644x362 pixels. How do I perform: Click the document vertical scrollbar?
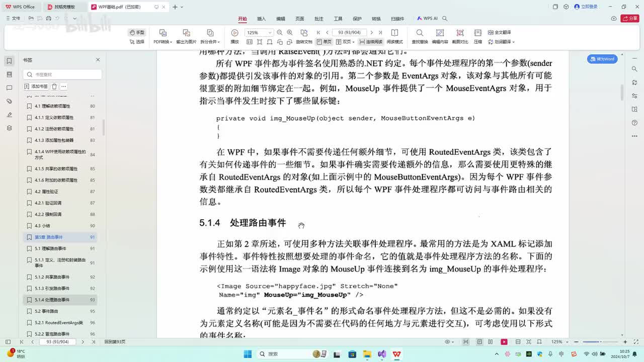click(622, 92)
